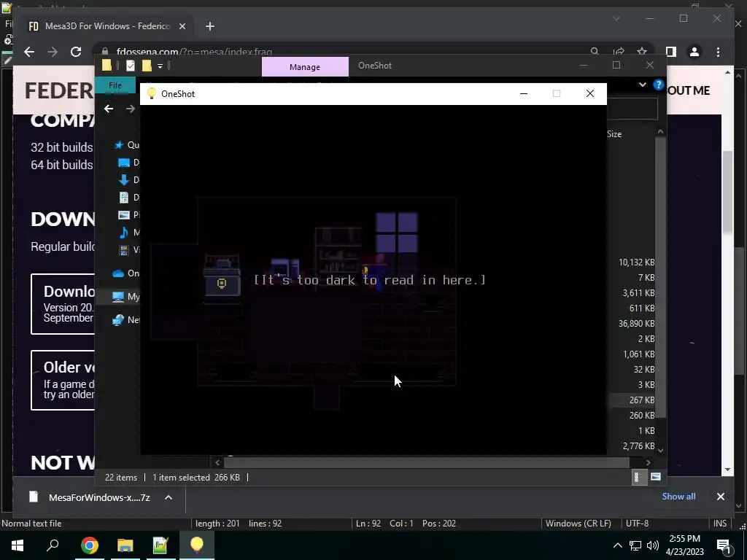The image size is (747, 560).
Task: Open the Windows Start menu
Action: pos(18,545)
